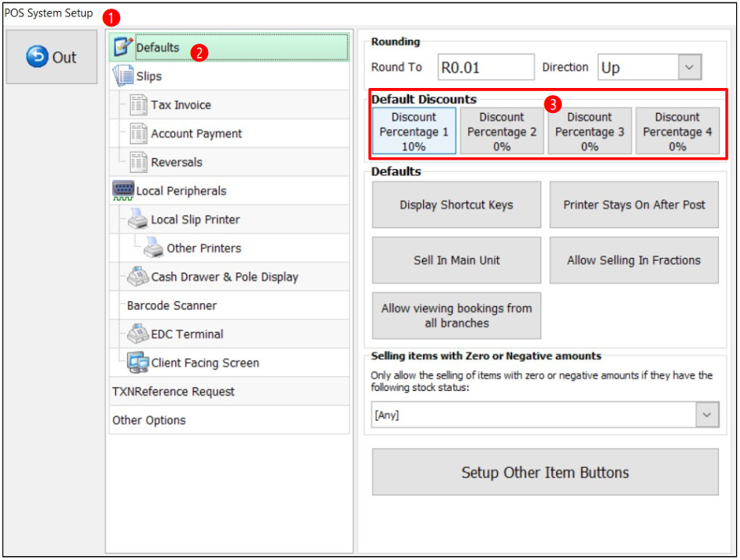Select Defaults in the setup tree

pyautogui.click(x=229, y=48)
